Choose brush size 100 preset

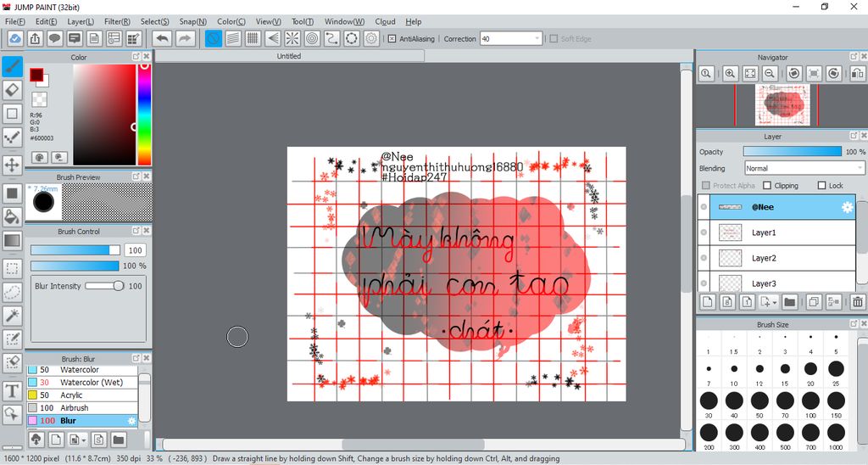point(810,403)
